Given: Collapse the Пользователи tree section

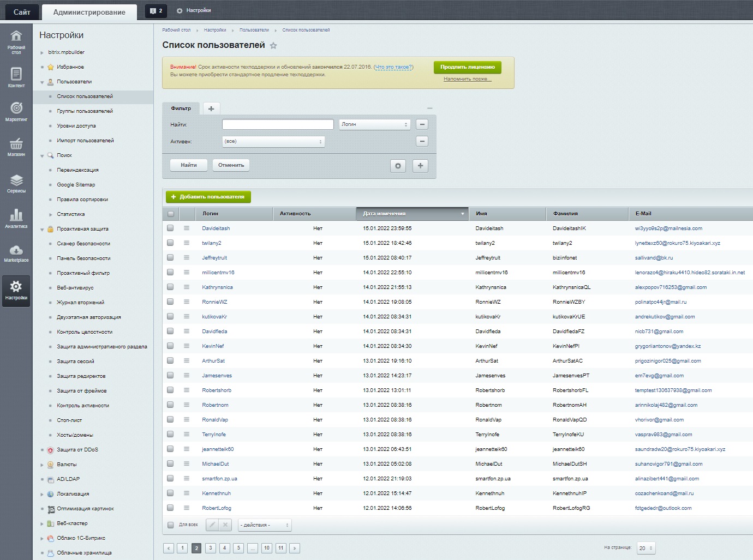Looking at the screenshot, I should coord(42,82).
